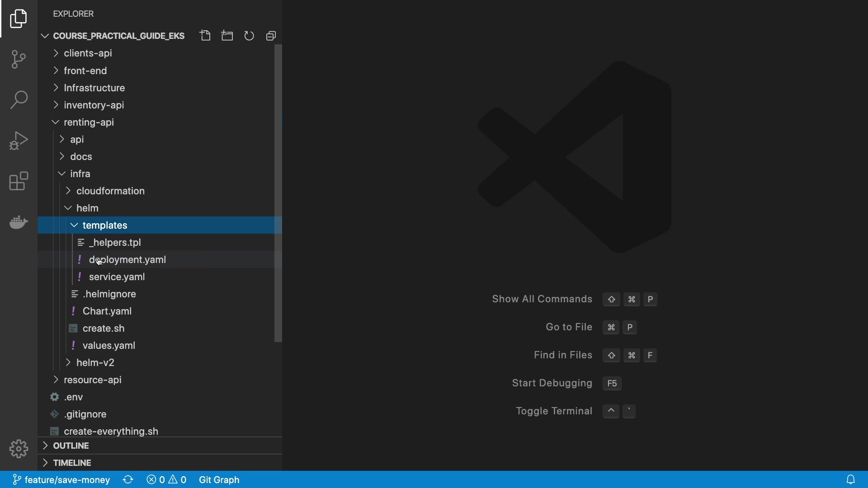Collapse all folders in Explorer

tap(271, 36)
